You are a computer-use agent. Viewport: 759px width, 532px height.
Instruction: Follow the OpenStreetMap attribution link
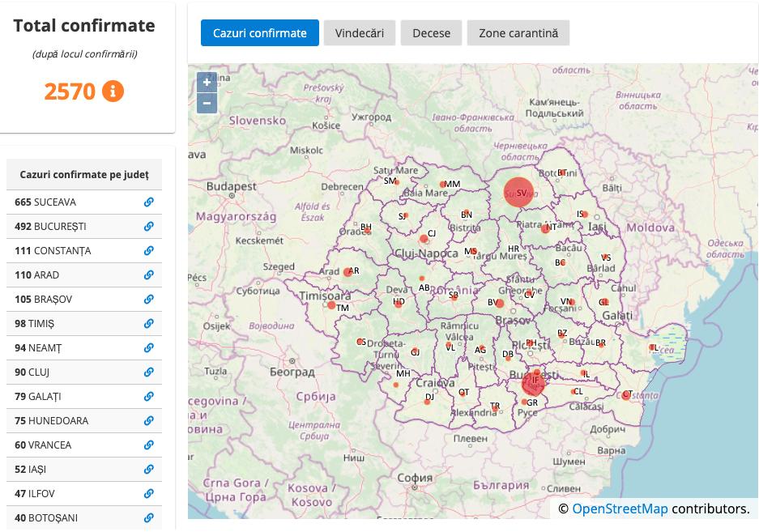(x=620, y=509)
